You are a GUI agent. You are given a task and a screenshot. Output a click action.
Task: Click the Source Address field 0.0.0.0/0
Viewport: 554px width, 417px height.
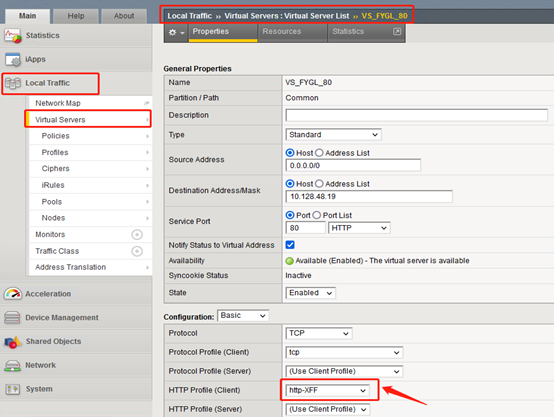pyautogui.click(x=353, y=165)
